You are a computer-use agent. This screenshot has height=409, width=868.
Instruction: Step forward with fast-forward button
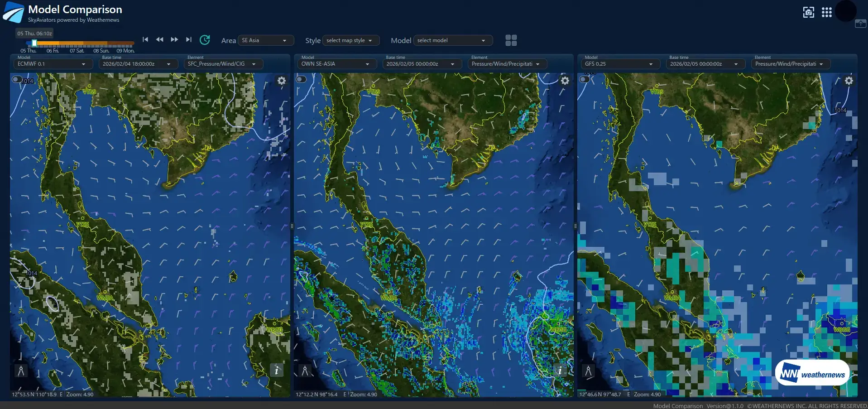point(174,40)
